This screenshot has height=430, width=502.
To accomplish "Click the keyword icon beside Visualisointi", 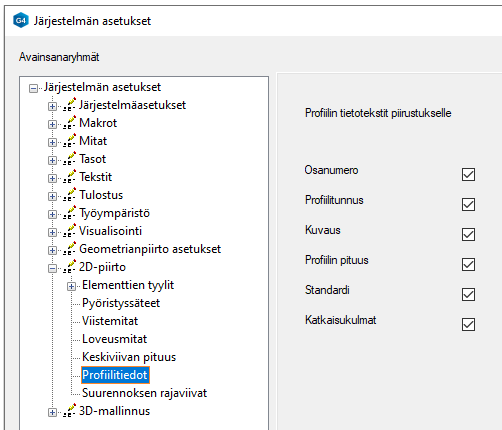I will 69,231.
